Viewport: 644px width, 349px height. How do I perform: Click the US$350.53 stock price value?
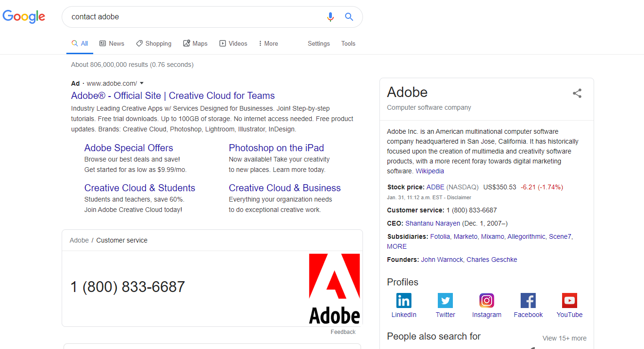[x=499, y=187]
